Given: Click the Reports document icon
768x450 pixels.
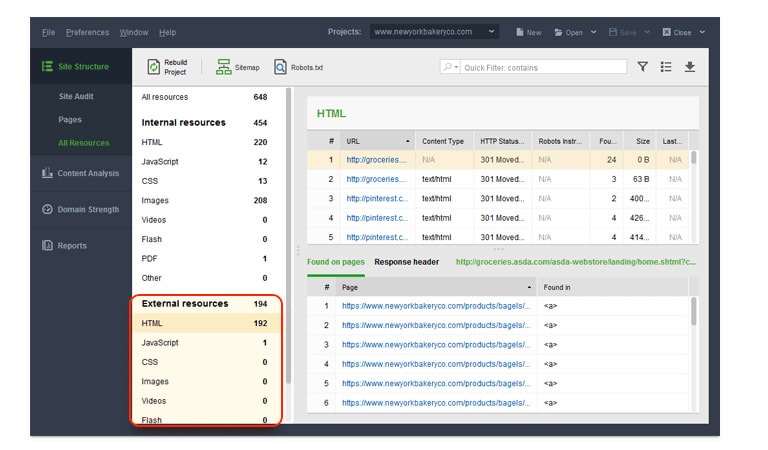Looking at the screenshot, I should pyautogui.click(x=47, y=245).
